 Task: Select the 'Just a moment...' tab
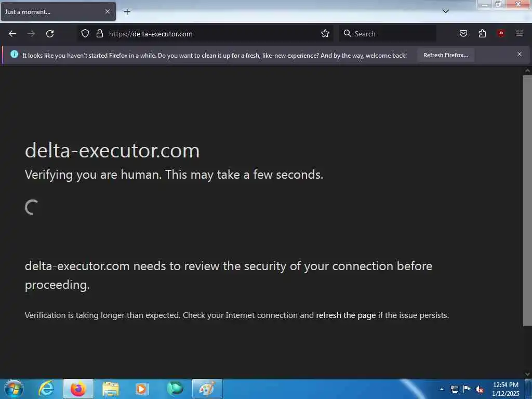tap(58, 11)
